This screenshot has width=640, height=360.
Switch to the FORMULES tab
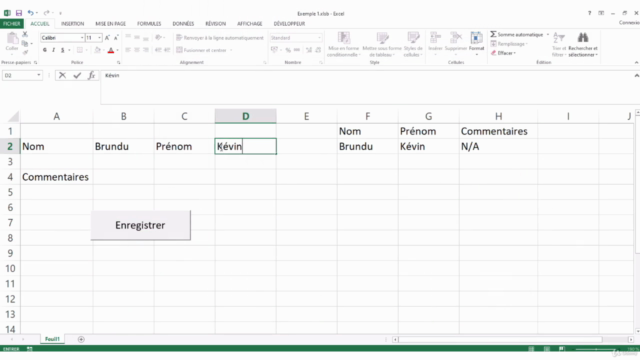coord(149,24)
